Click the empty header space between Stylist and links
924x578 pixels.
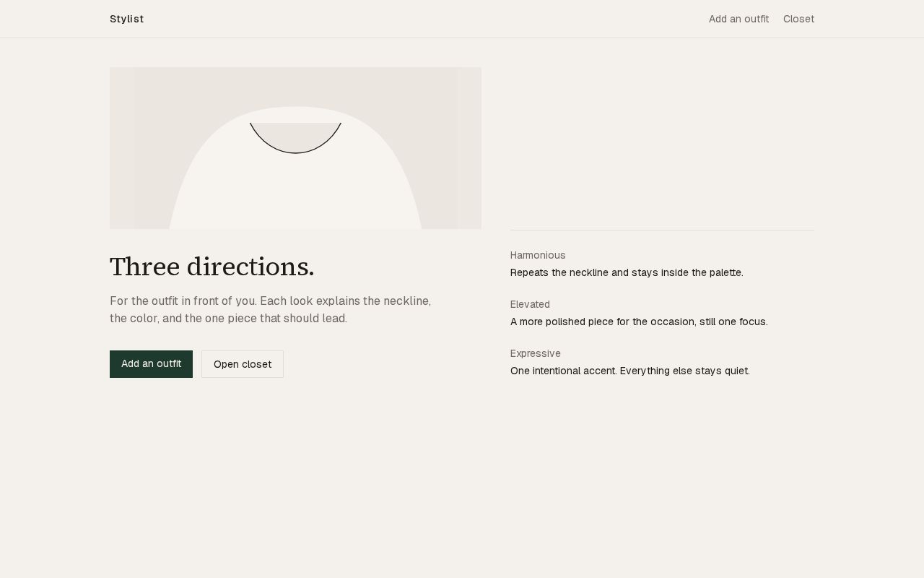(x=426, y=19)
